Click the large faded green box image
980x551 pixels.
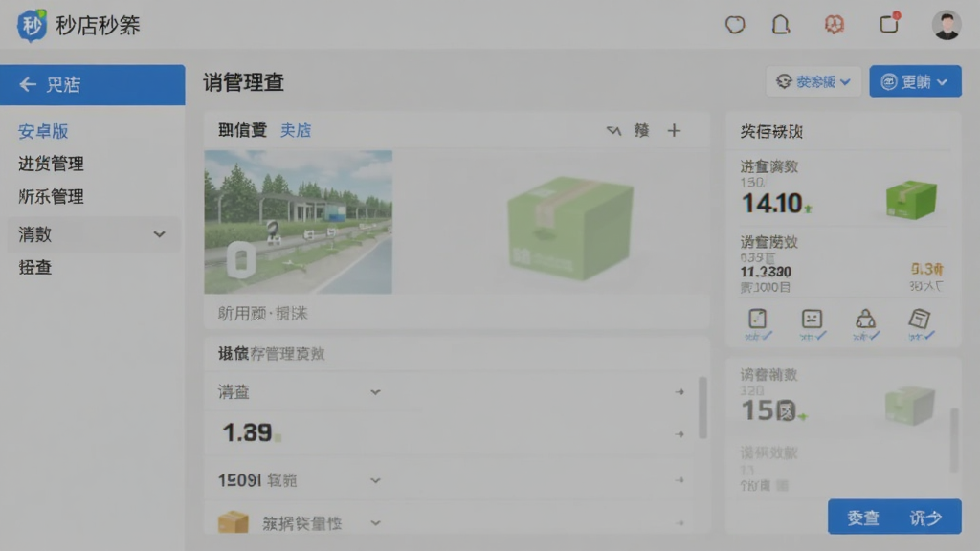tap(570, 228)
